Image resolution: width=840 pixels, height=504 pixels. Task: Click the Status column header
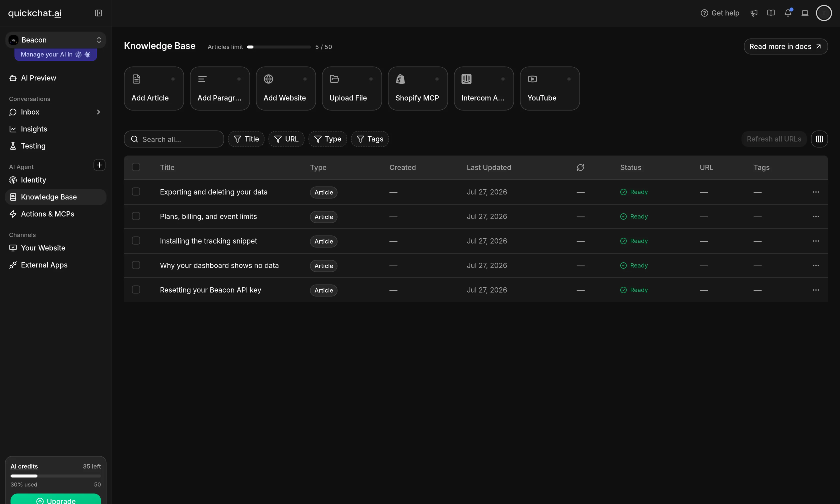click(630, 167)
